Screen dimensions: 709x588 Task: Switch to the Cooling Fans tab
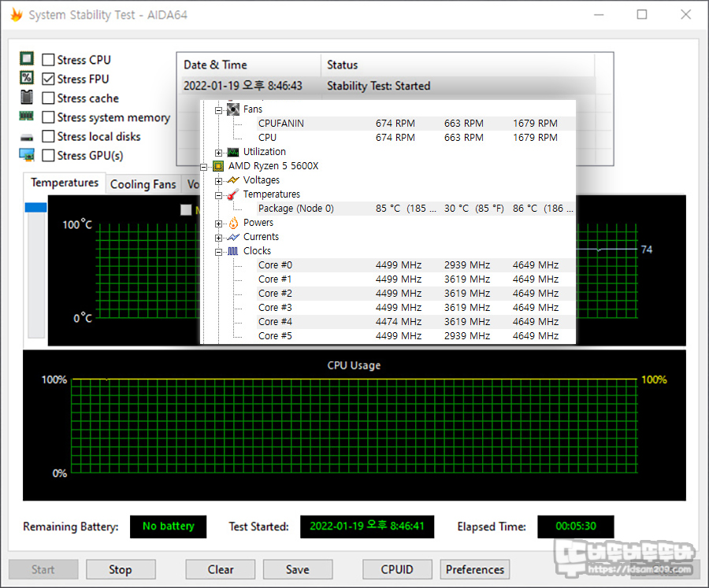click(143, 184)
